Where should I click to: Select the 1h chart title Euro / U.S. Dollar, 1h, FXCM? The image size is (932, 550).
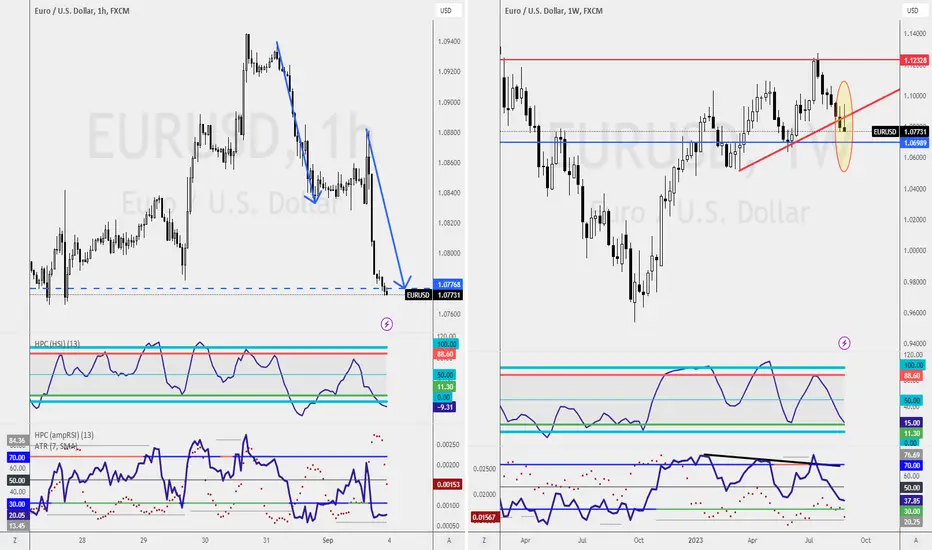[x=82, y=11]
